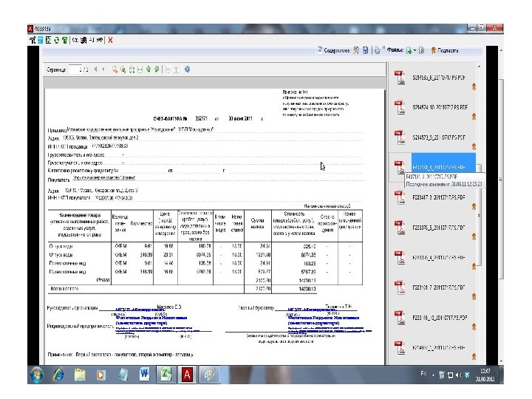This screenshot has width=532, height=399.
Task: Click the blue panel layout icon in top toolbar
Action: click(41, 40)
